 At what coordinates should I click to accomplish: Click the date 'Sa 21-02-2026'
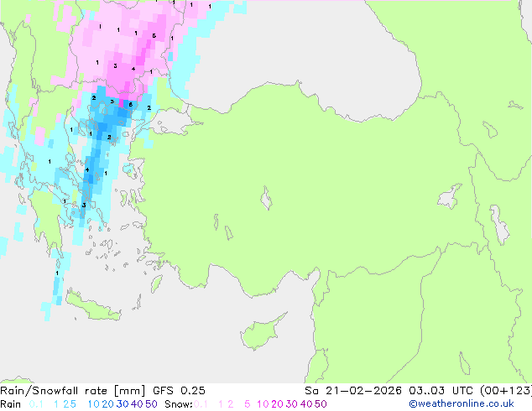[x=353, y=391]
